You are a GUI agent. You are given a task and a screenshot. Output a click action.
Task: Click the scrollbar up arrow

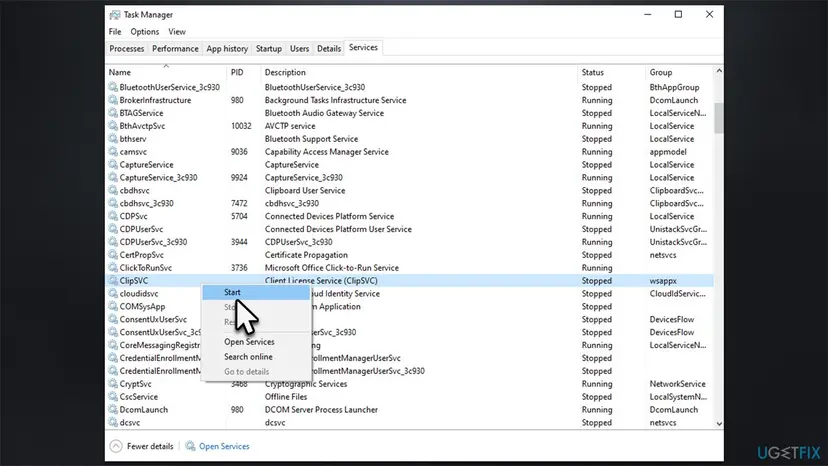pos(719,71)
